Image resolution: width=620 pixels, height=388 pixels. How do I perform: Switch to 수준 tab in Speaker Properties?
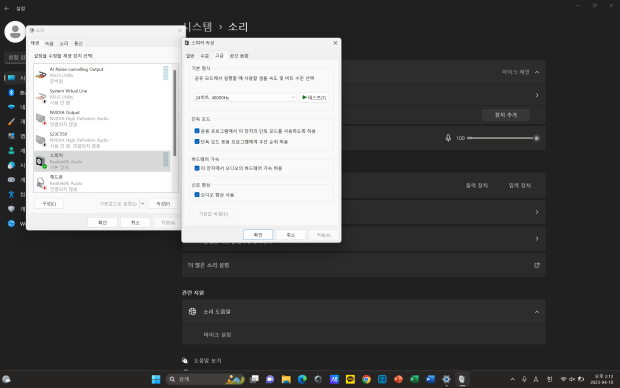tap(204, 56)
